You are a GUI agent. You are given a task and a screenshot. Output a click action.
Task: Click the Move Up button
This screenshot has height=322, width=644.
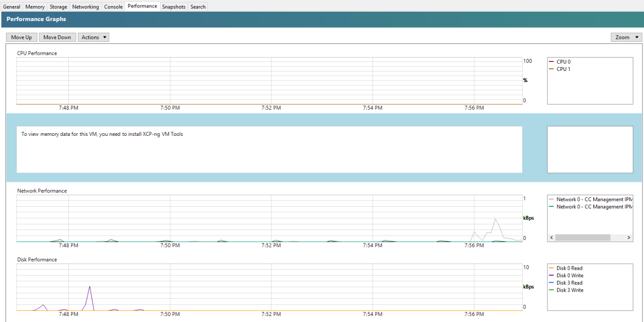(22, 37)
